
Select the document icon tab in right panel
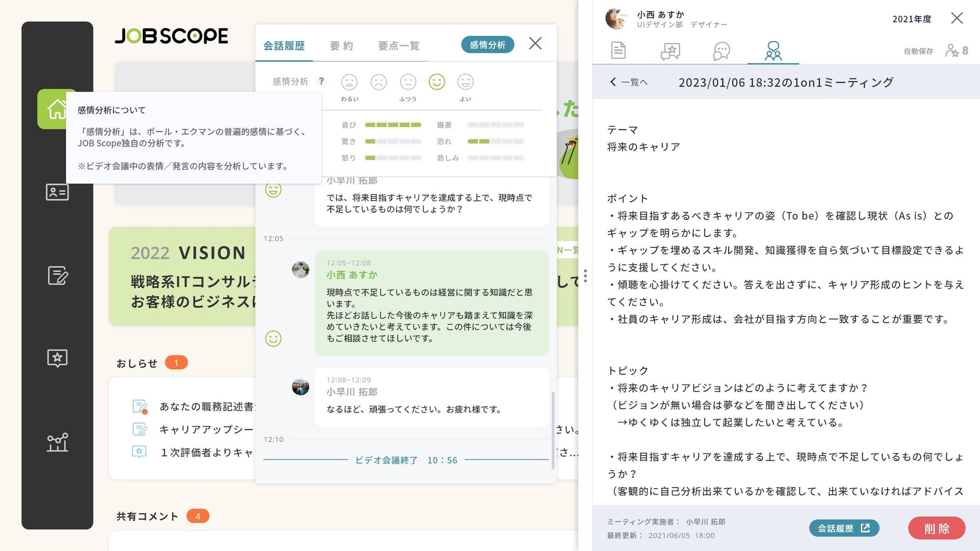(618, 51)
